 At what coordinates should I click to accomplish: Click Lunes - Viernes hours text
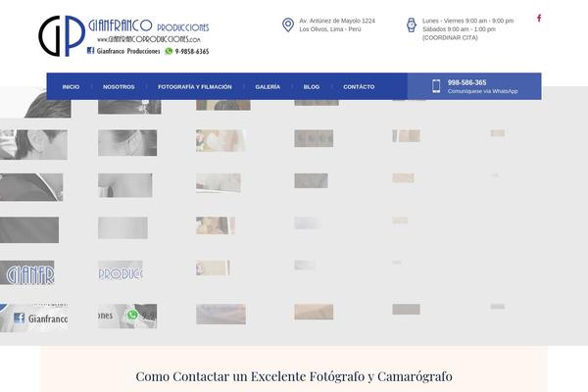(x=467, y=21)
